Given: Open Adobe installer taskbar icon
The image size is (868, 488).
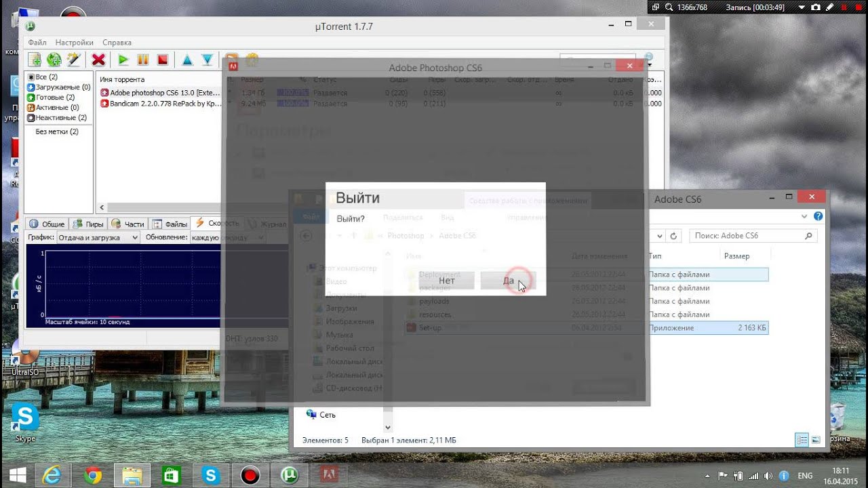Looking at the screenshot, I should tap(329, 475).
